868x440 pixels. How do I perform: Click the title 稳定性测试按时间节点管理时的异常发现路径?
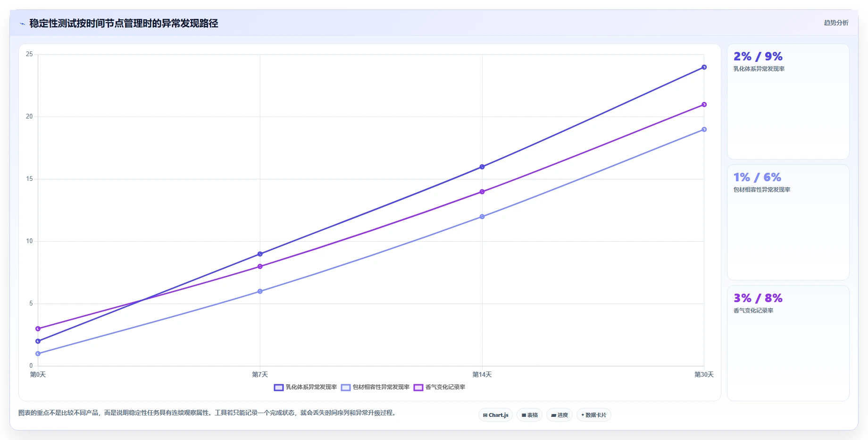[x=124, y=24]
